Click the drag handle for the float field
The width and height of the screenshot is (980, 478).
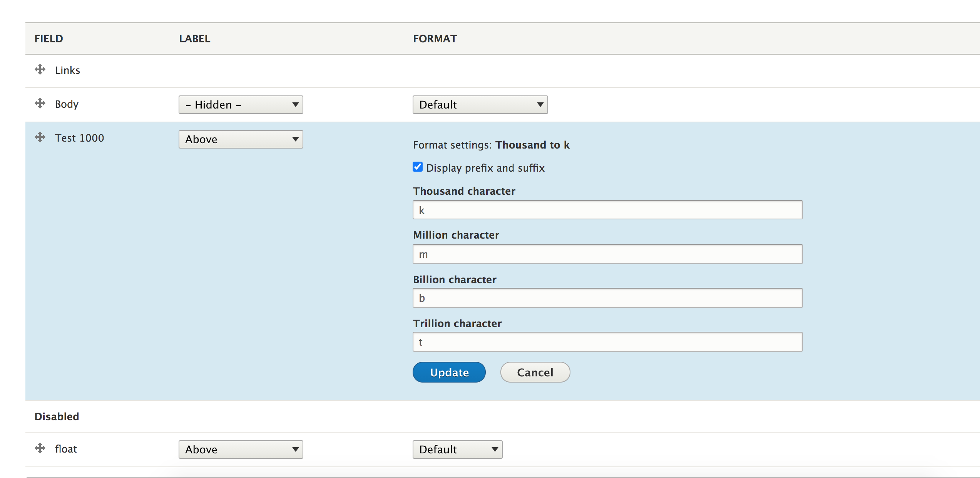pyautogui.click(x=40, y=449)
